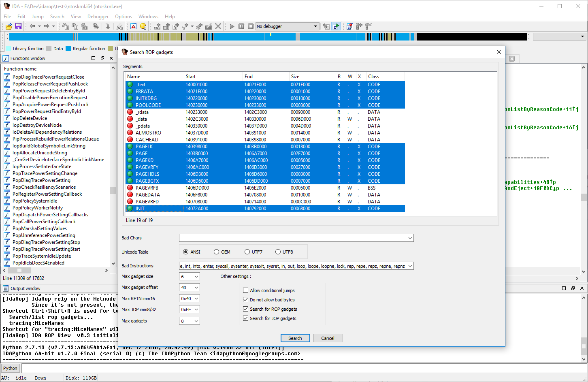Open the Windows menu
The height and width of the screenshot is (382, 588).
click(x=148, y=17)
